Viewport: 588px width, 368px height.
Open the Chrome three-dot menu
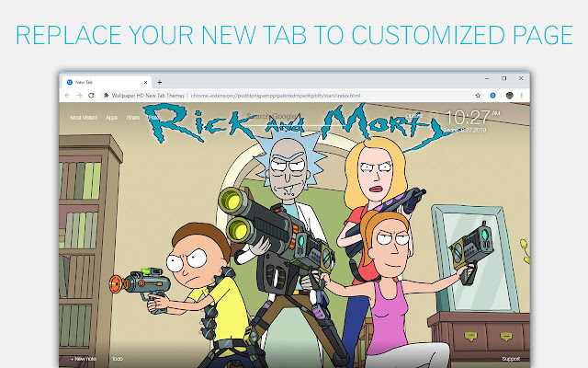[x=522, y=96]
